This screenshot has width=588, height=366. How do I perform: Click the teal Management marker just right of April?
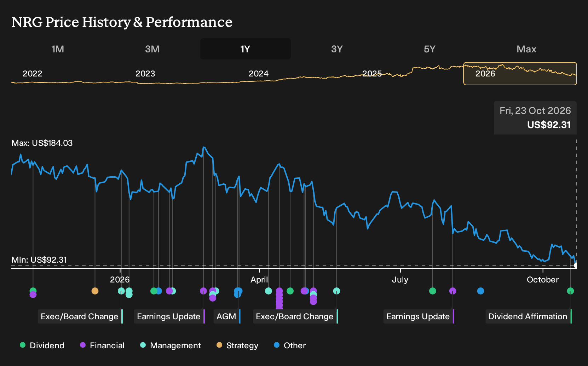click(x=269, y=291)
